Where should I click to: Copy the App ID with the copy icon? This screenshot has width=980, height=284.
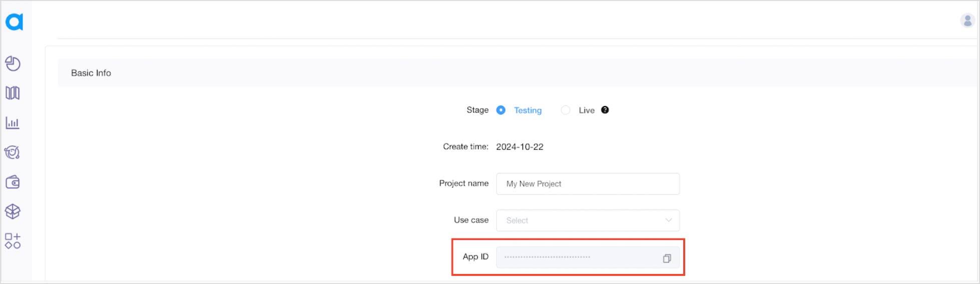click(667, 258)
